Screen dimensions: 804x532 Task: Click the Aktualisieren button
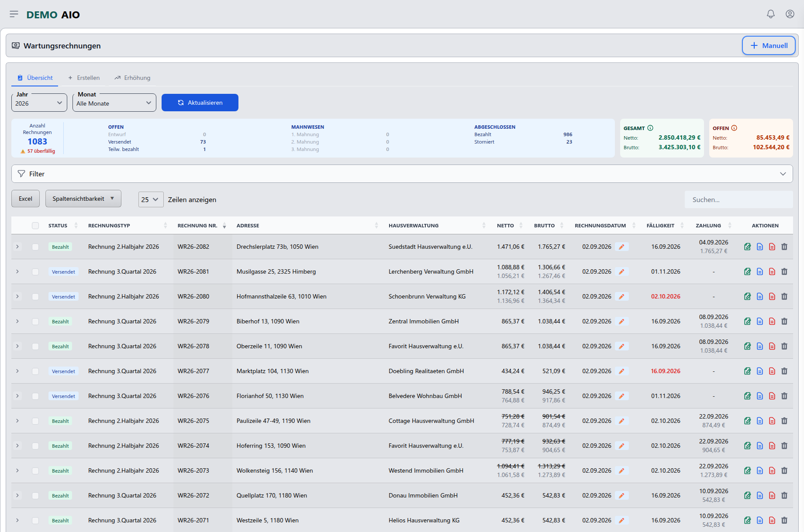[200, 103]
